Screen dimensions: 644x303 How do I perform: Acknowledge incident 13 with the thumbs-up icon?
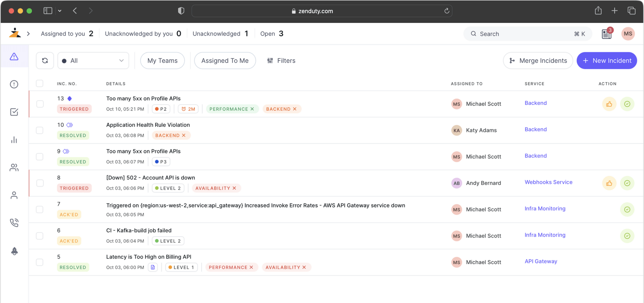coord(609,104)
